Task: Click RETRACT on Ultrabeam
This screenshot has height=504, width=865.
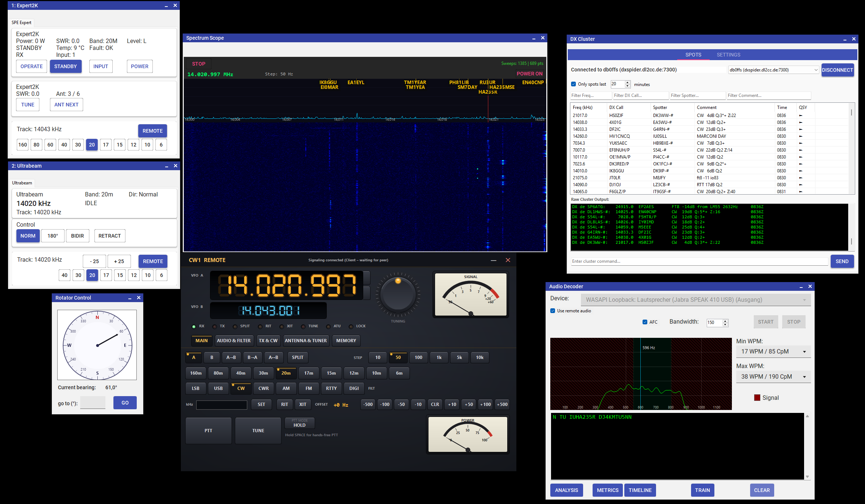Action: (x=109, y=236)
